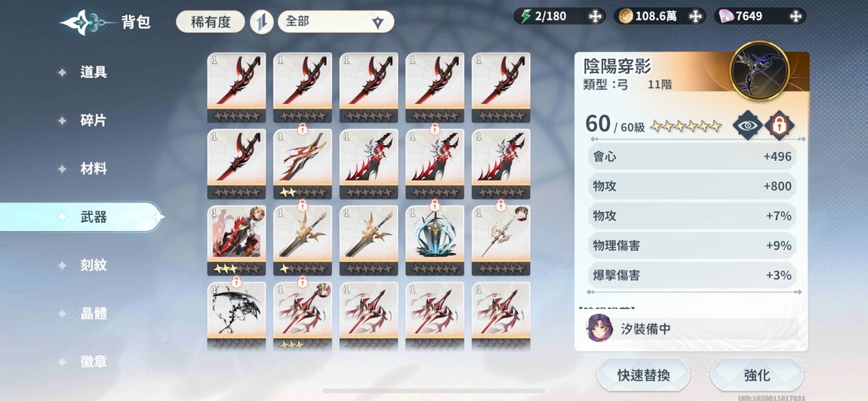Tap the 陰陽穿影 bow icon in the header
The height and width of the screenshot is (401, 868).
point(759,70)
